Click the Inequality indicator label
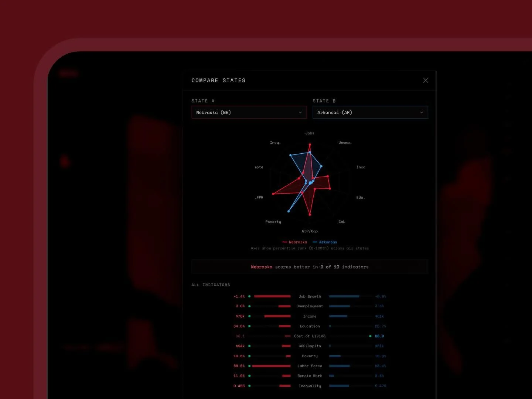 [310, 386]
